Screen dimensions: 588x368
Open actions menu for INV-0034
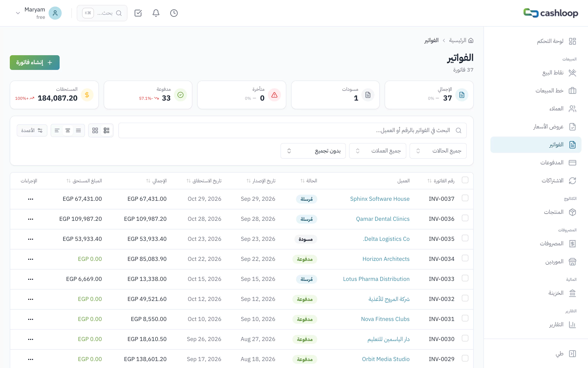pyautogui.click(x=31, y=259)
